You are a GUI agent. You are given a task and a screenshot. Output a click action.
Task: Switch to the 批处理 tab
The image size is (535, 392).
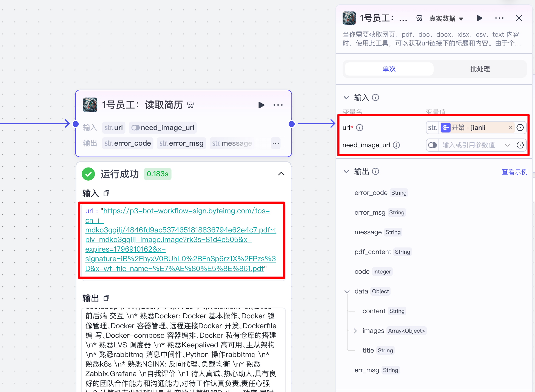480,69
